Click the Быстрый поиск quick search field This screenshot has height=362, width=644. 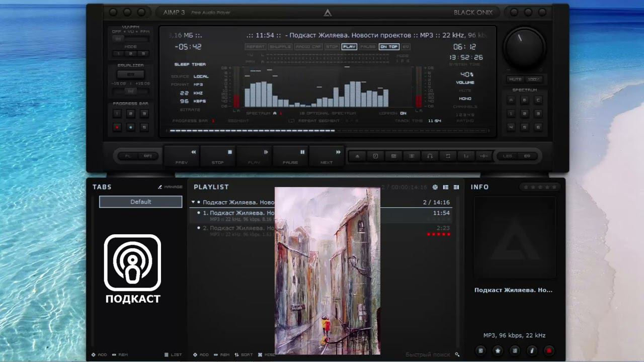coord(428,354)
